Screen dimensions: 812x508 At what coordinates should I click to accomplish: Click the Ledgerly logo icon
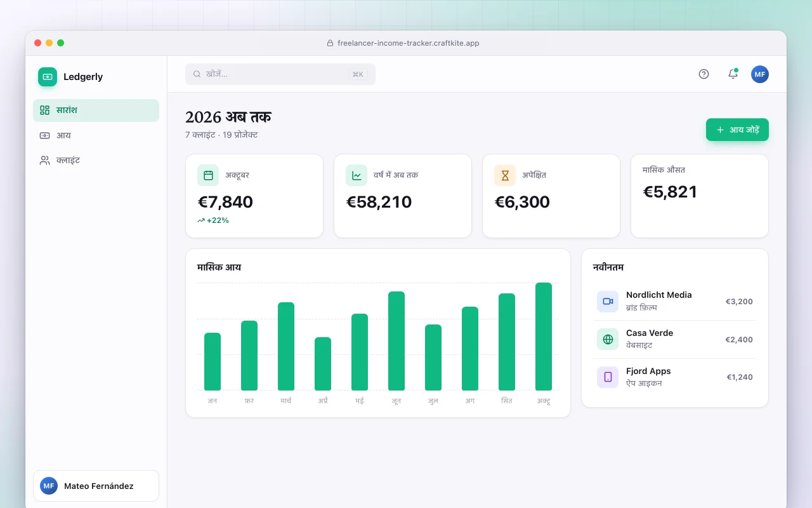coord(48,77)
